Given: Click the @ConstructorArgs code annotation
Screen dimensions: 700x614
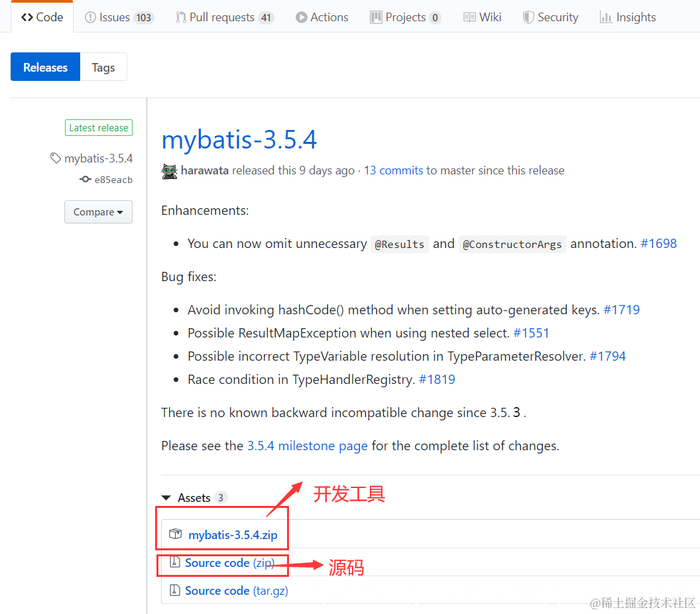Looking at the screenshot, I should coord(512,244).
